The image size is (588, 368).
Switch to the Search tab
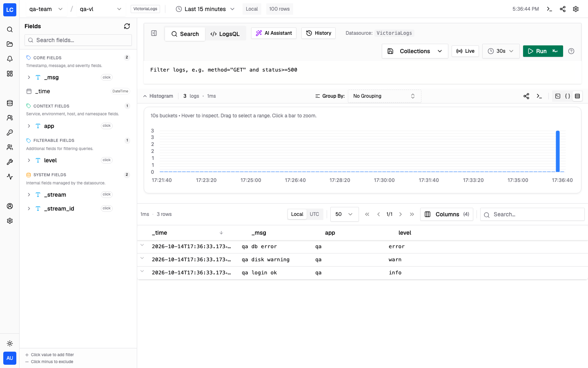coord(185,34)
